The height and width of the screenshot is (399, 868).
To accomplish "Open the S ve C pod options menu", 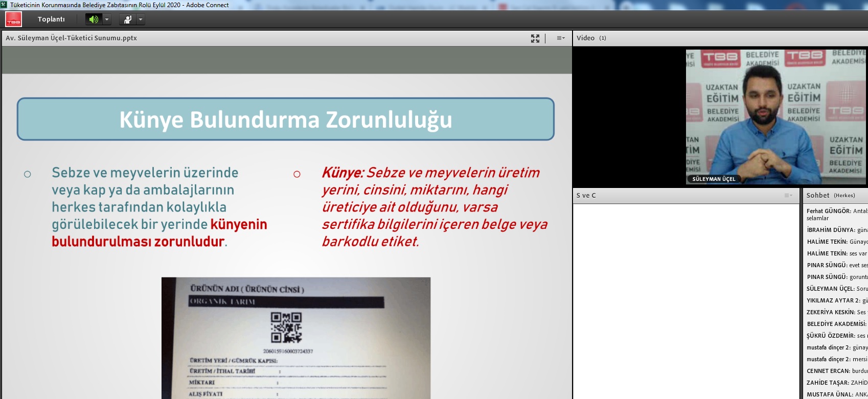I will [789, 196].
